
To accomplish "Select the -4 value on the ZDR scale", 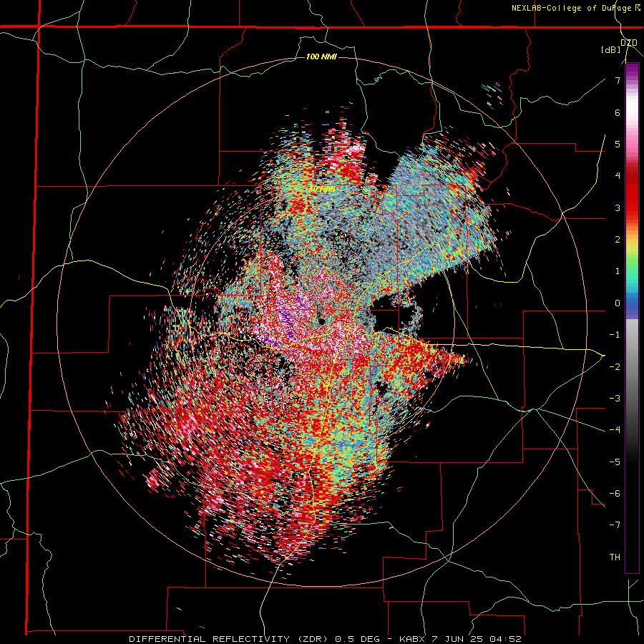I will click(615, 429).
